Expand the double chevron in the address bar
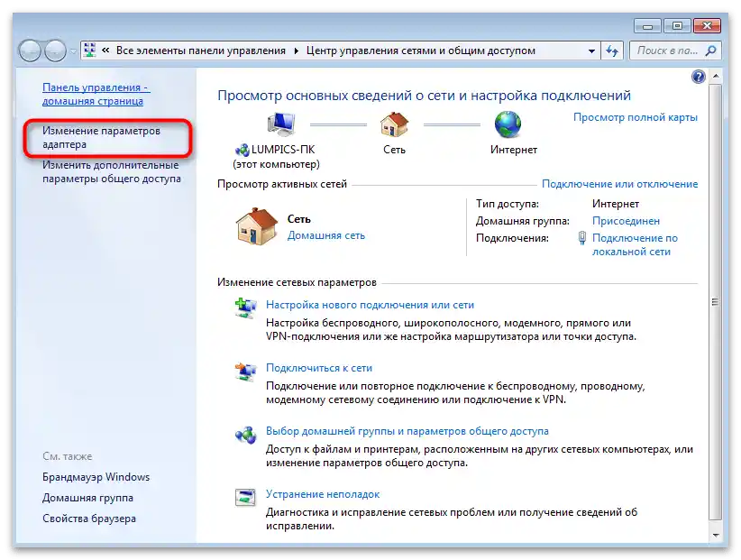The width and height of the screenshot is (741, 560). point(105,50)
